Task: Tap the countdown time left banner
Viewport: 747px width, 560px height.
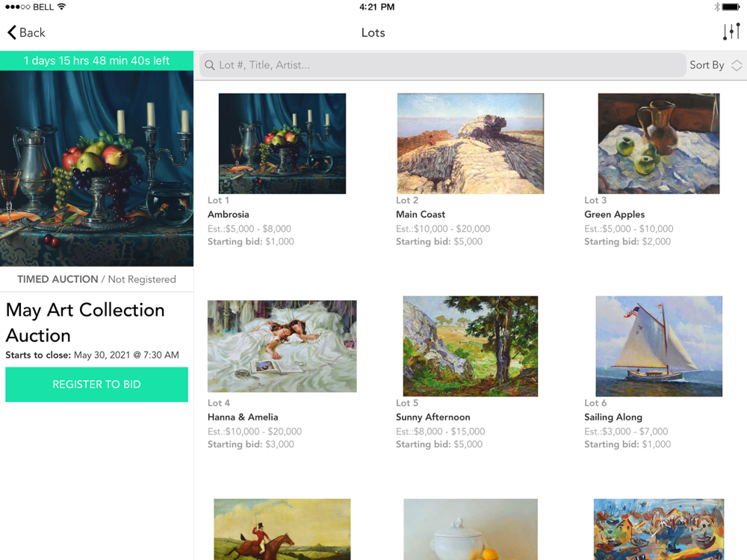Action: coord(96,61)
